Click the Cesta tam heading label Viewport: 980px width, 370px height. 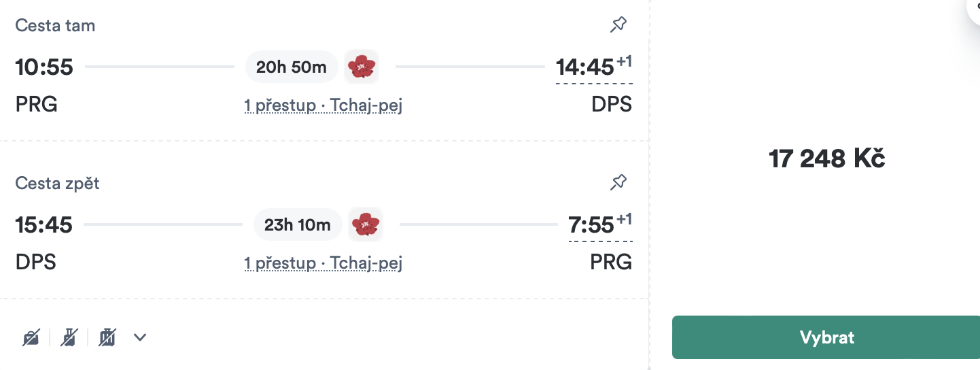coord(55,26)
